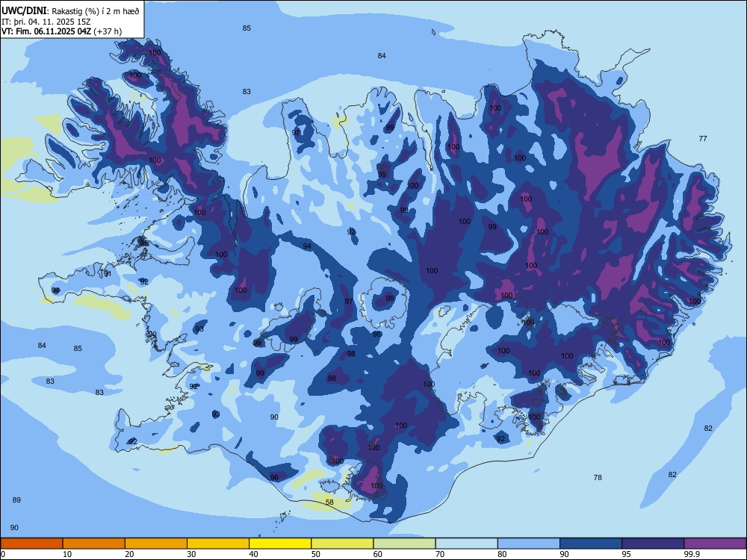This screenshot has width=747, height=560.
Task: Click the '10' legend tick label
Action: click(x=67, y=554)
